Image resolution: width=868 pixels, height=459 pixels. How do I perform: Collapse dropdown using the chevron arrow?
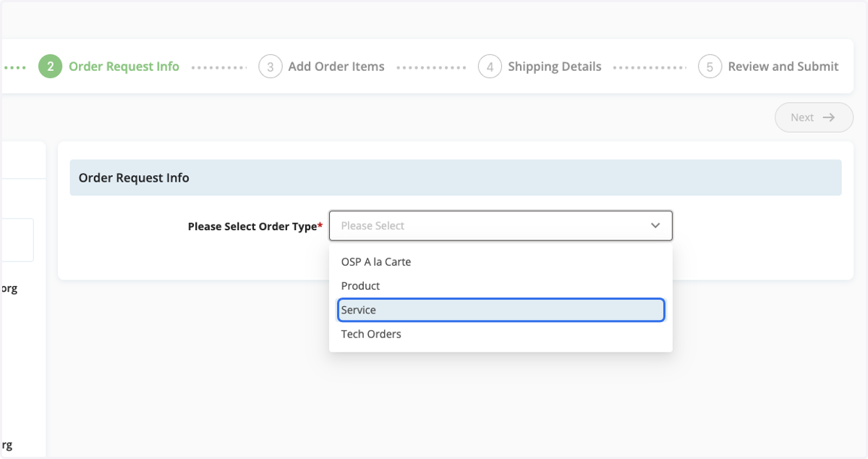(x=655, y=226)
